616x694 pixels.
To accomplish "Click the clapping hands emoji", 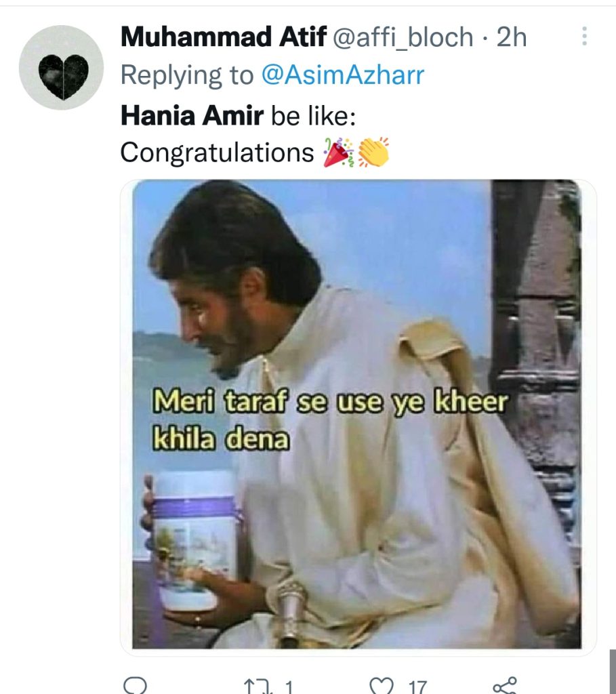I will tap(373, 152).
